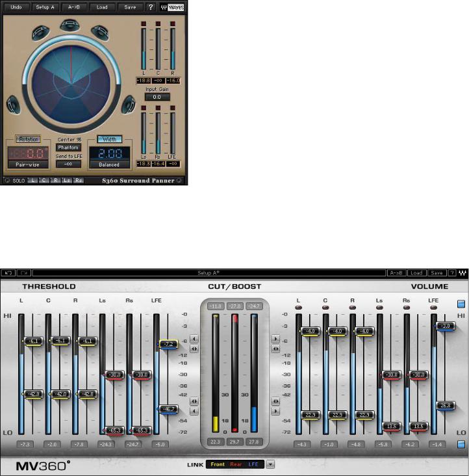
Task: Open the Balanced width mode selector
Action: (109, 165)
